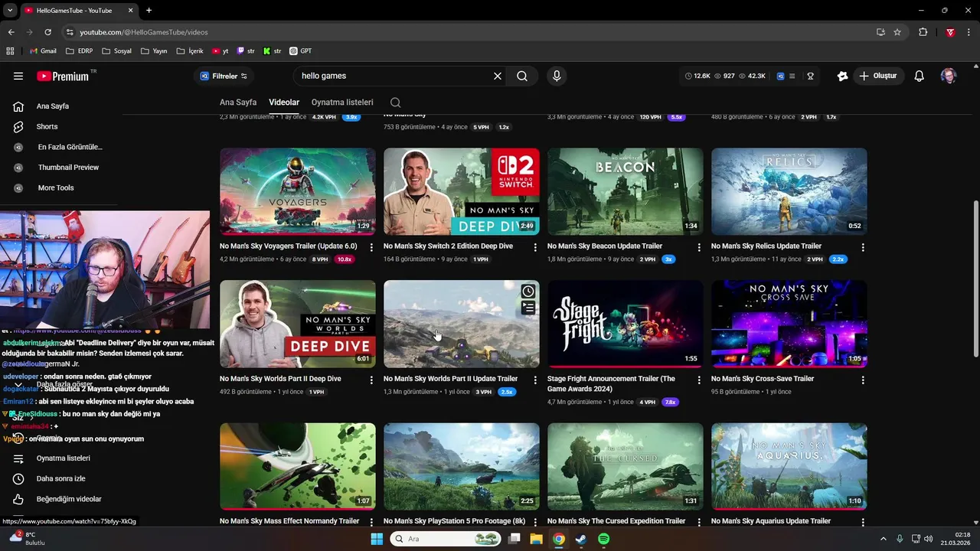Open the GPT bookmark

(300, 51)
